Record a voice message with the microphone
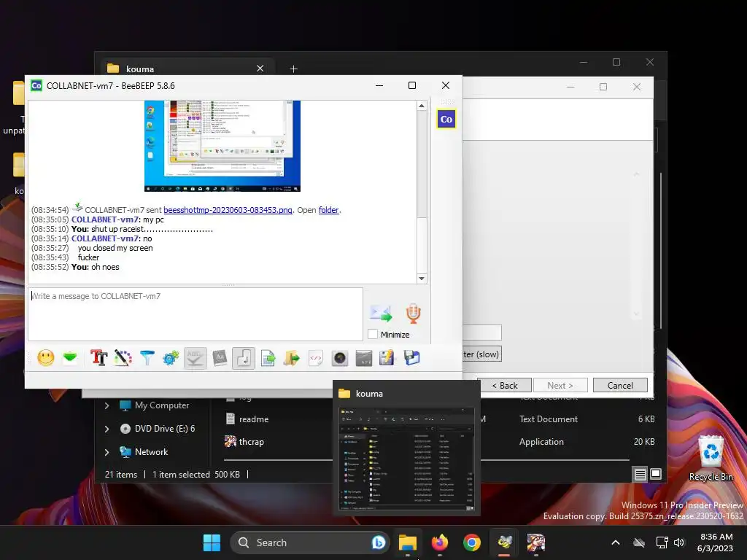The width and height of the screenshot is (747, 560). click(413, 314)
